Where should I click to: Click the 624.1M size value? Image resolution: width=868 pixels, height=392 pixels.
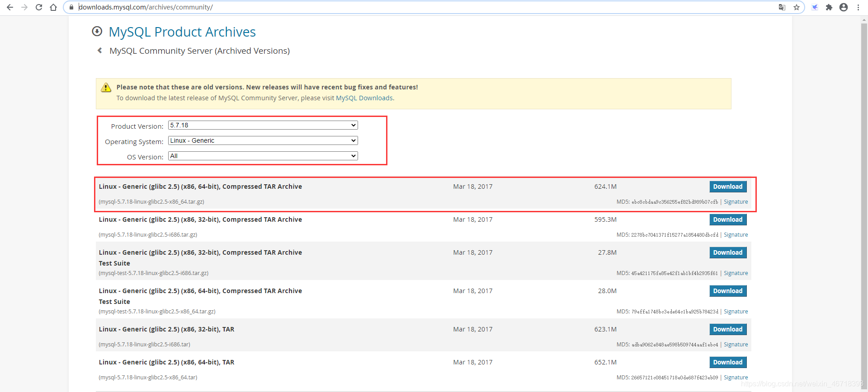(605, 187)
